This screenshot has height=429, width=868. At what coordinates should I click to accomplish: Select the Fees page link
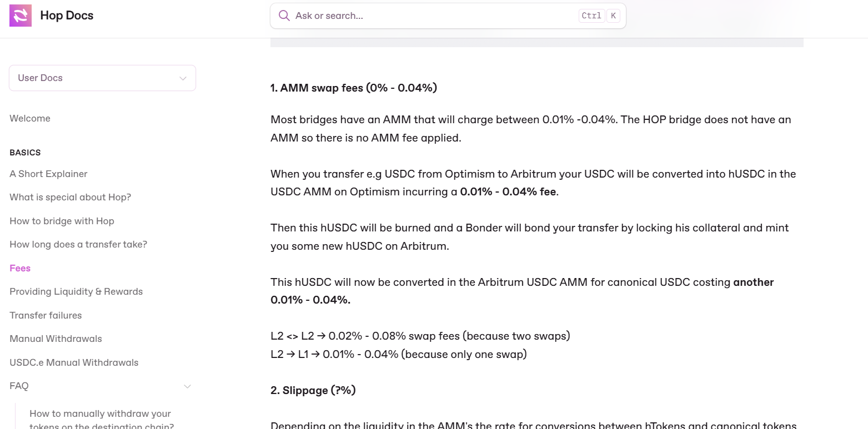click(x=20, y=268)
